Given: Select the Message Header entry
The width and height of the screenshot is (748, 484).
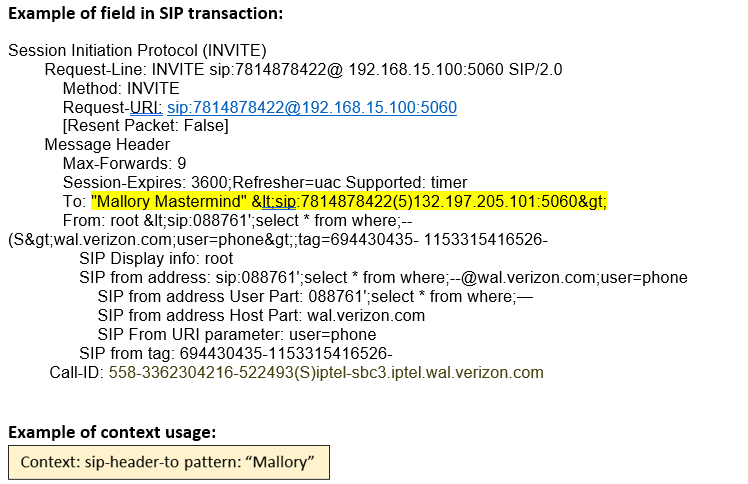Looking at the screenshot, I should pyautogui.click(x=106, y=145).
